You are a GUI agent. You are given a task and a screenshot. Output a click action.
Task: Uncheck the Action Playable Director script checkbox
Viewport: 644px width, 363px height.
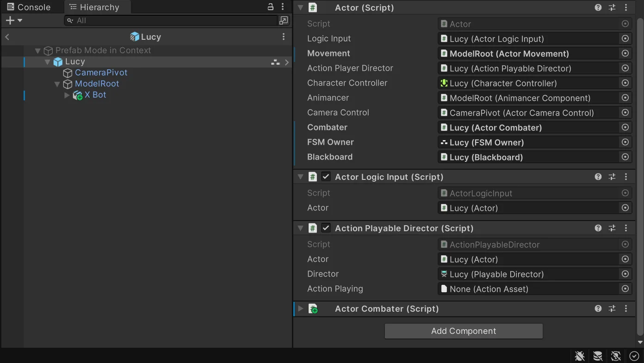pos(326,228)
